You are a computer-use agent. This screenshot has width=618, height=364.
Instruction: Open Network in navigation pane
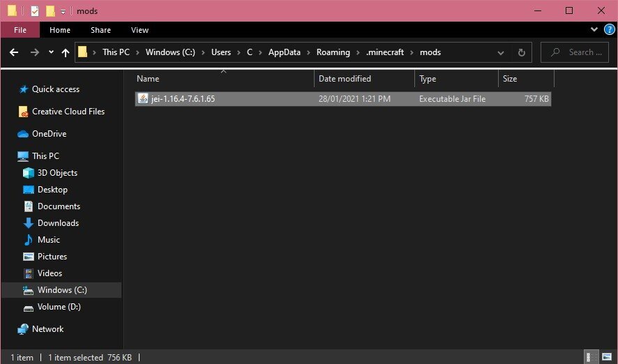coord(47,329)
